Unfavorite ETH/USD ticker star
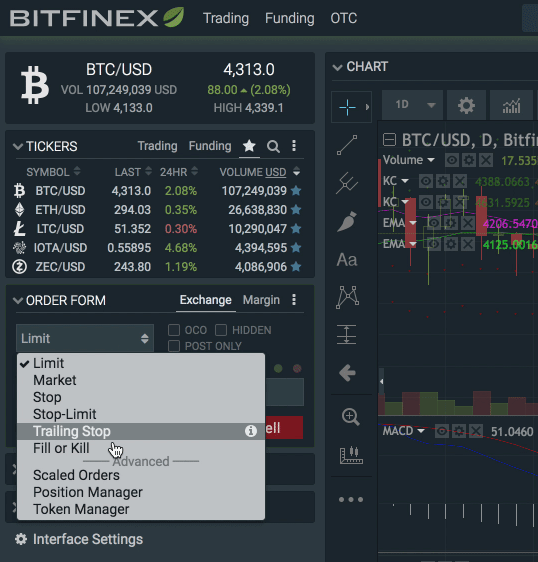The height and width of the screenshot is (562, 538). coord(296,210)
